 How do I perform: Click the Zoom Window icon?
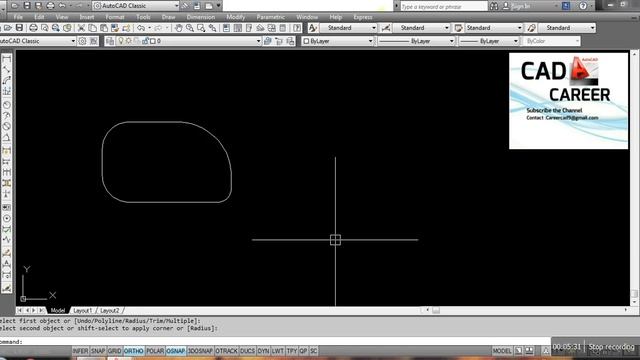tap(201, 28)
